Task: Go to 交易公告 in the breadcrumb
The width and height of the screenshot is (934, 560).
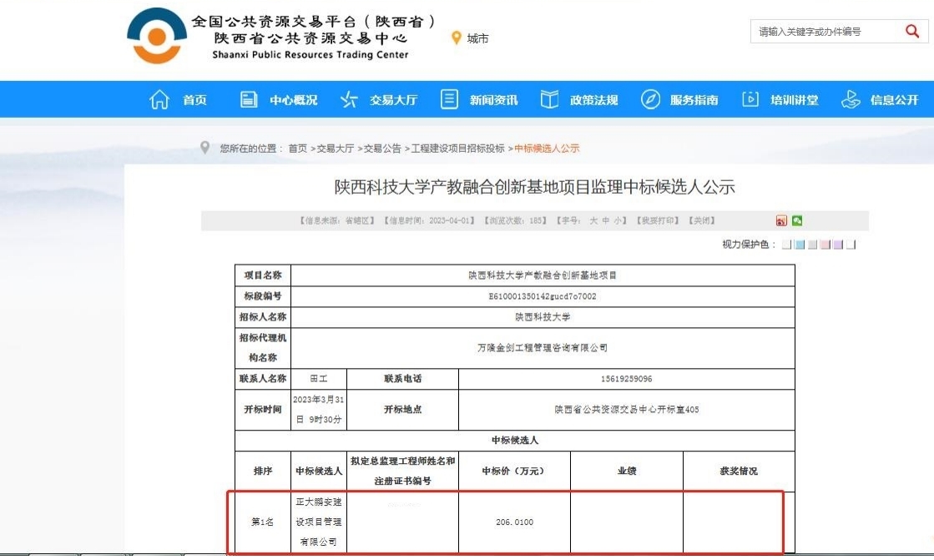Action: click(x=383, y=149)
